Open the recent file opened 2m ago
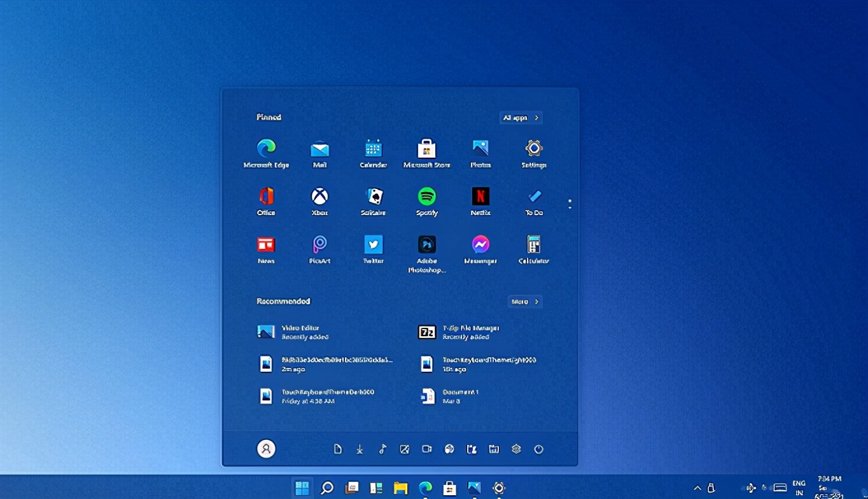Viewport: 868px width, 499px height. pos(325,364)
